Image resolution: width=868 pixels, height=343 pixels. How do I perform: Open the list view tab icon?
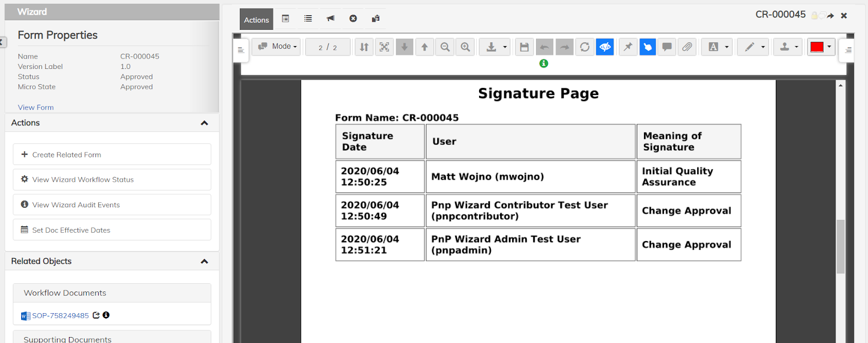pos(308,18)
